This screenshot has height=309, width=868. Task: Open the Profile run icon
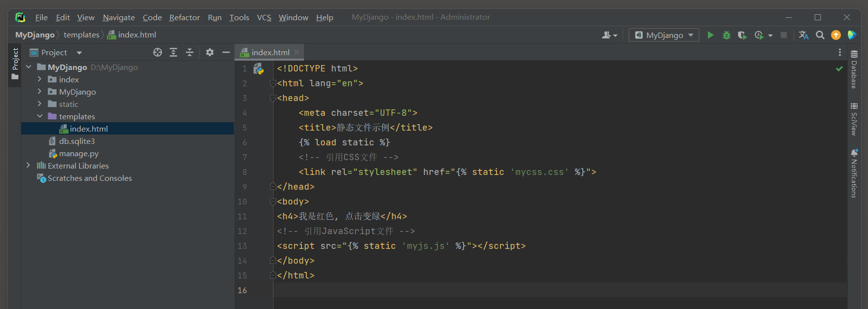point(759,35)
